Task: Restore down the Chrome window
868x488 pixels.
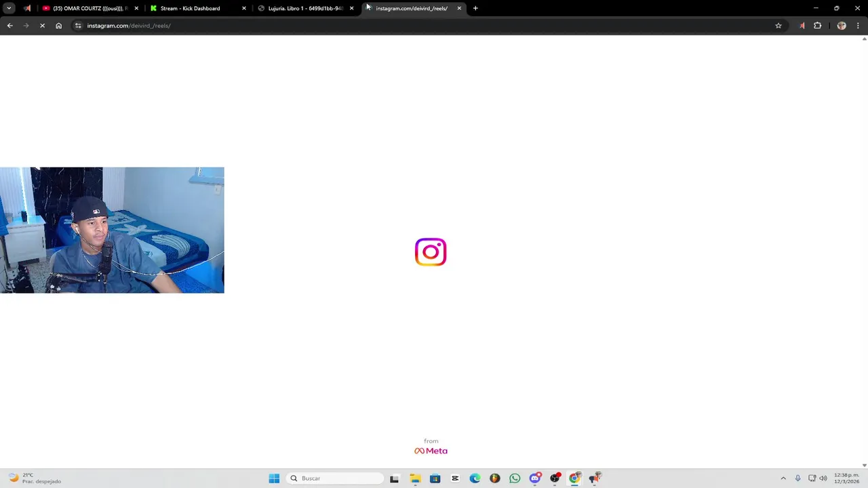Action: (837, 8)
